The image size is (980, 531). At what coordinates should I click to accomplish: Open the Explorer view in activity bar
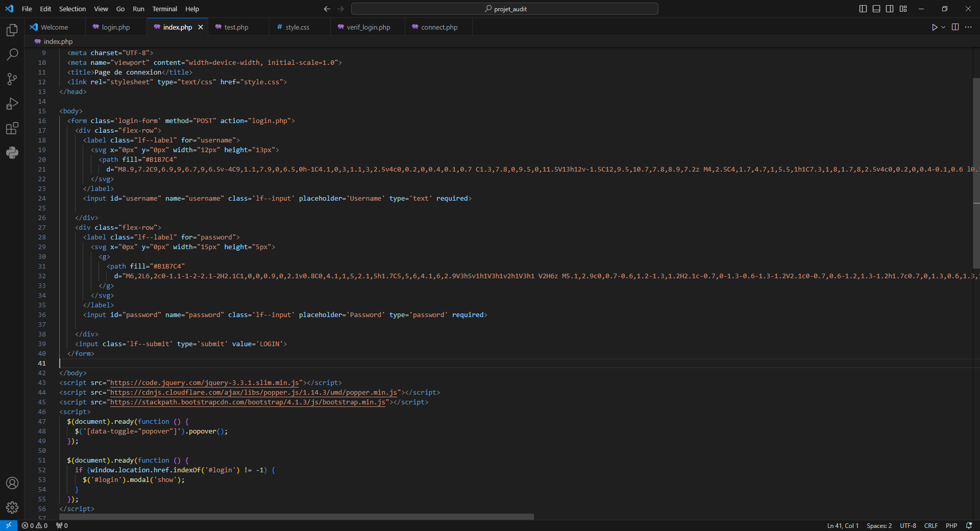[12, 30]
